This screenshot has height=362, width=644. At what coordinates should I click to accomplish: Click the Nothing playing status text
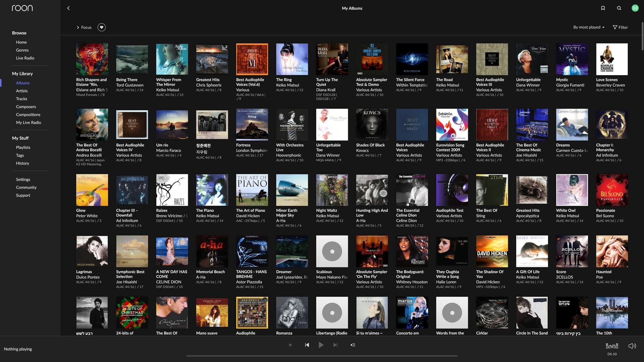pos(18,349)
